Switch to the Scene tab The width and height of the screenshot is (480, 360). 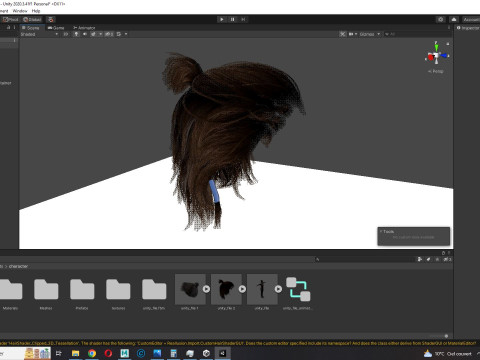(x=31, y=28)
